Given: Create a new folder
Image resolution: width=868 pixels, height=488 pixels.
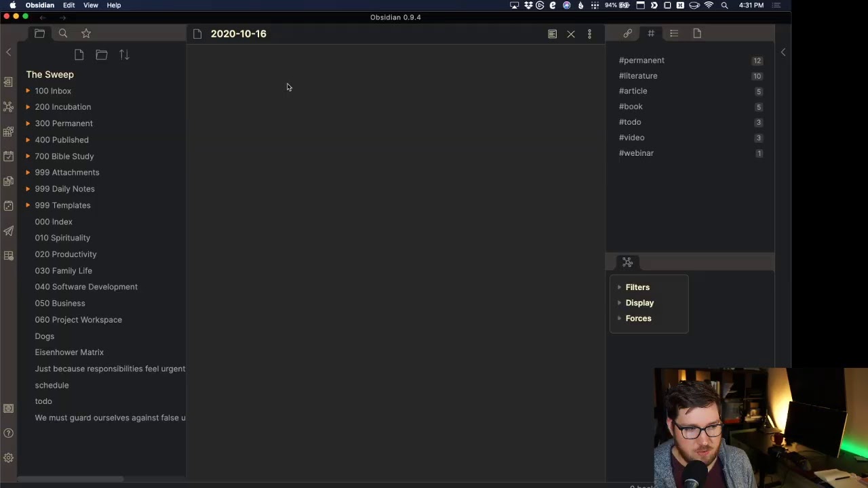Looking at the screenshot, I should 102,55.
